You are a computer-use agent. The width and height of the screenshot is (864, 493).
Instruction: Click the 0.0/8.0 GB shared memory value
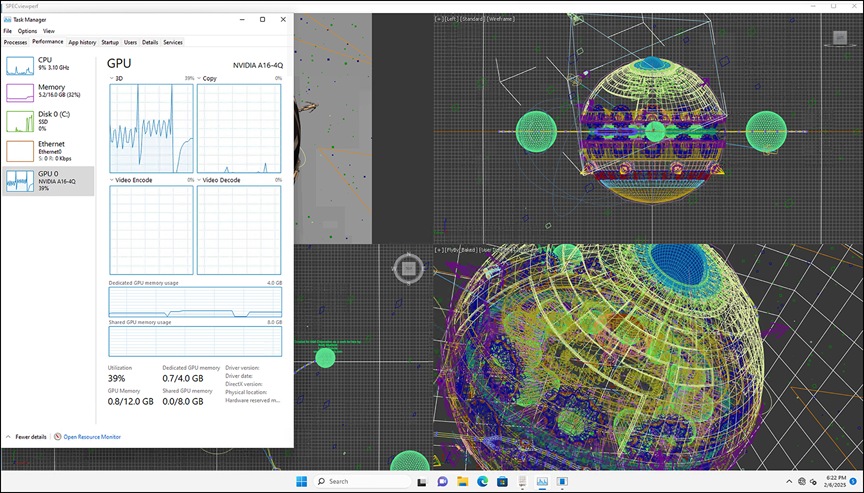(x=183, y=402)
